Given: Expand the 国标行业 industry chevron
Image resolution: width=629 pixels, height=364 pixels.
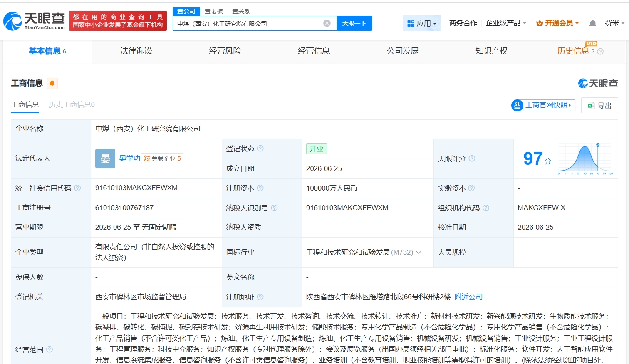Looking at the screenshot, I should click(x=419, y=253).
